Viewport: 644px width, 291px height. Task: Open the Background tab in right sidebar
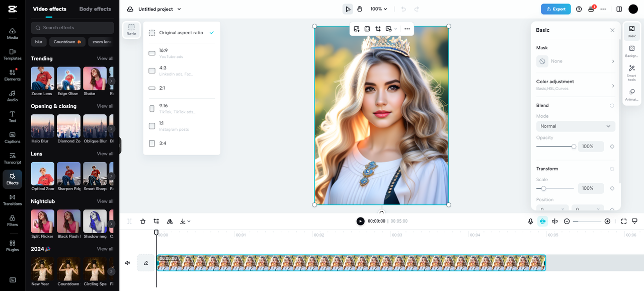[x=631, y=51]
